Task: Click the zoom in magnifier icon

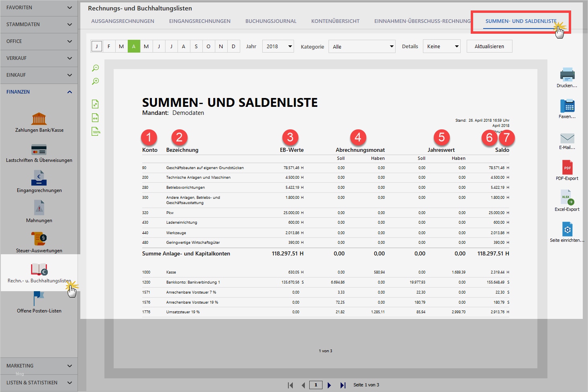Action: click(x=96, y=82)
